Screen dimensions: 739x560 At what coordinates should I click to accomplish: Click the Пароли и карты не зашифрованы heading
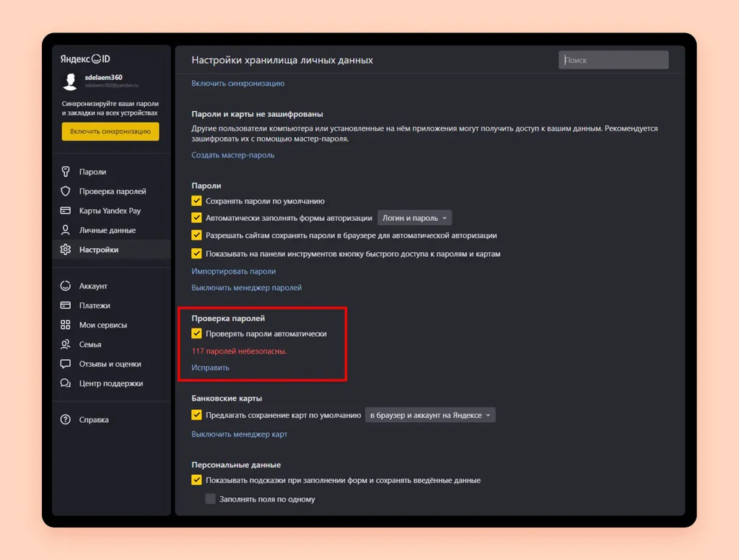pyautogui.click(x=257, y=113)
